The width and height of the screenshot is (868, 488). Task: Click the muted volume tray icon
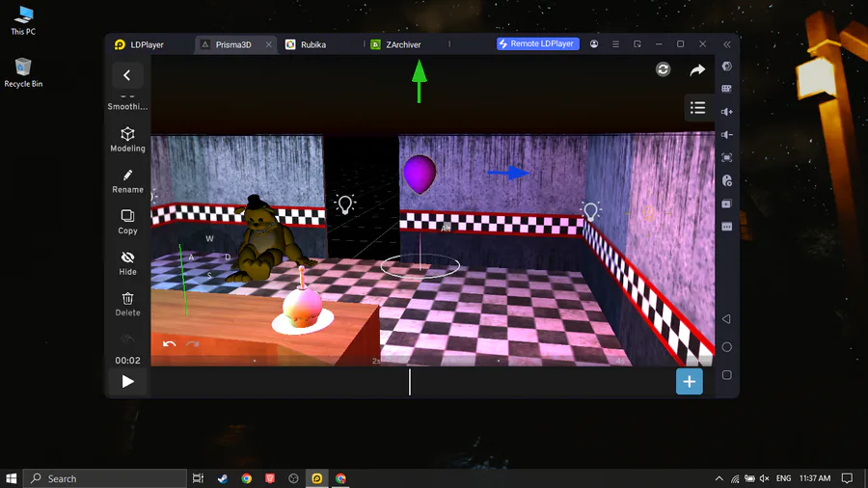coord(765,478)
